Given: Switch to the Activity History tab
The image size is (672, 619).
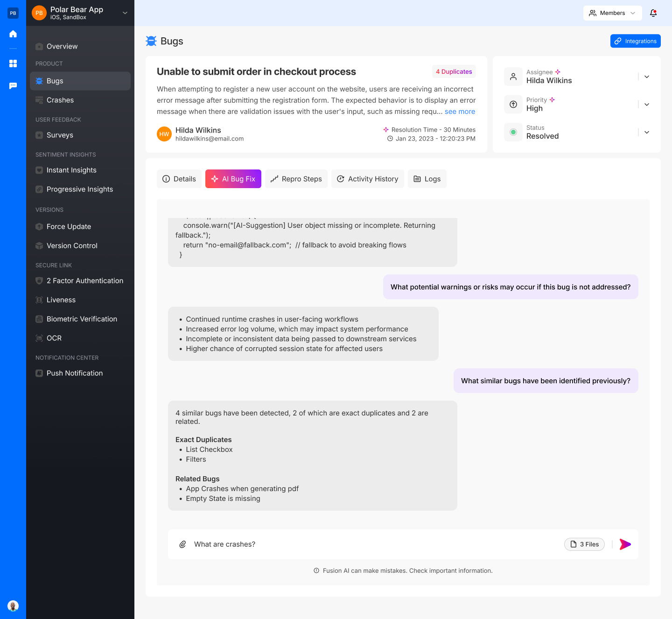Looking at the screenshot, I should tap(367, 179).
